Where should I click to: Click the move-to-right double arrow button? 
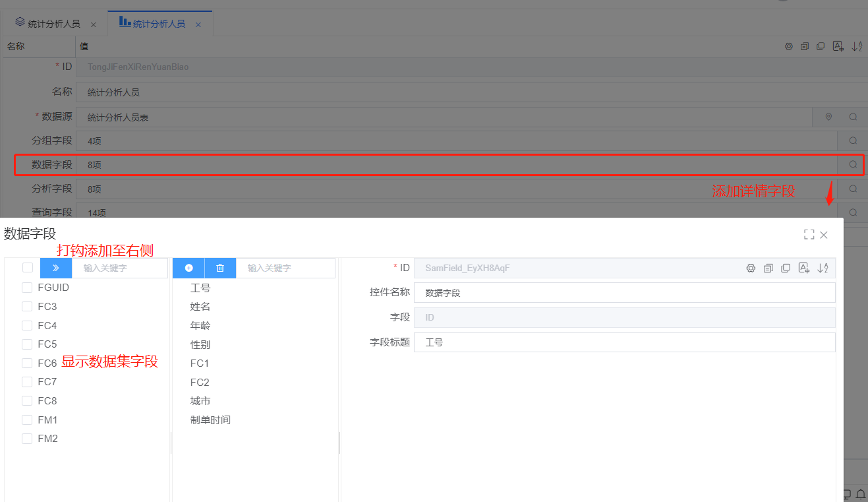click(56, 268)
